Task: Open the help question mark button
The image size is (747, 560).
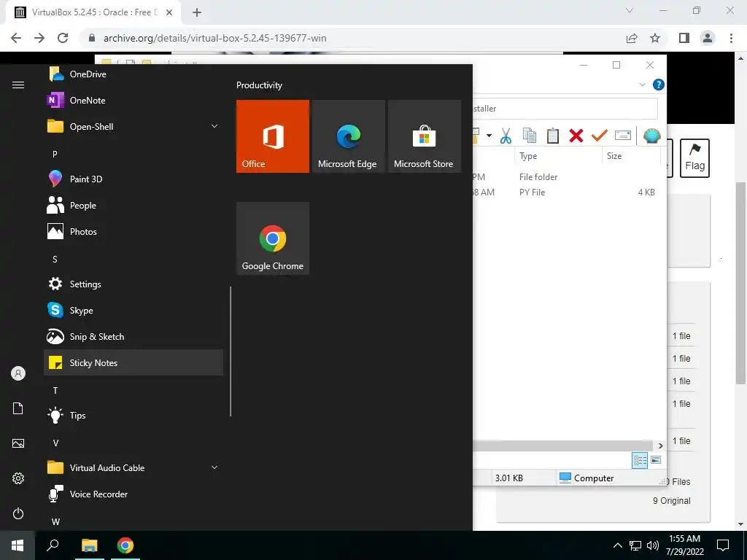Action: 659,85
